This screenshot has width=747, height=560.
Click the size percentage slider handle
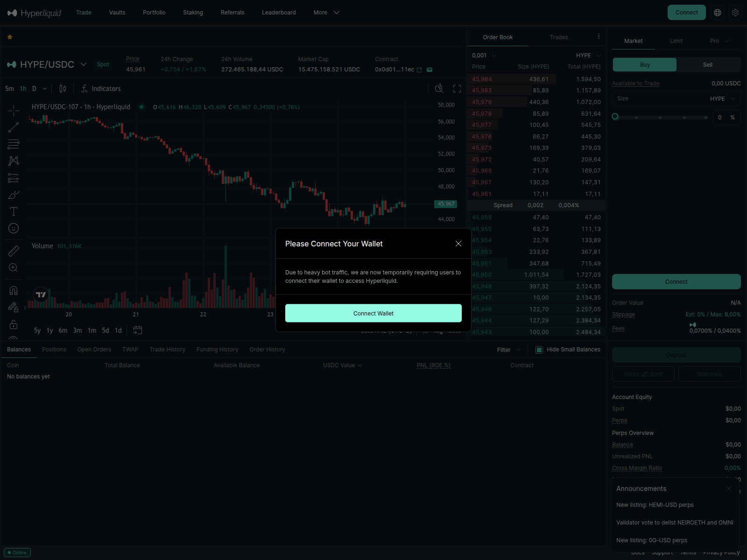[615, 117]
